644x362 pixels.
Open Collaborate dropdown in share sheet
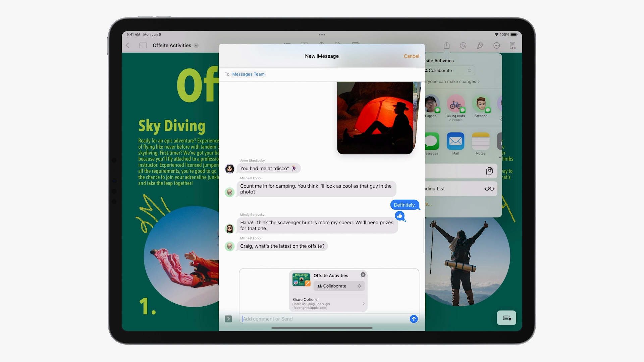pos(449,70)
